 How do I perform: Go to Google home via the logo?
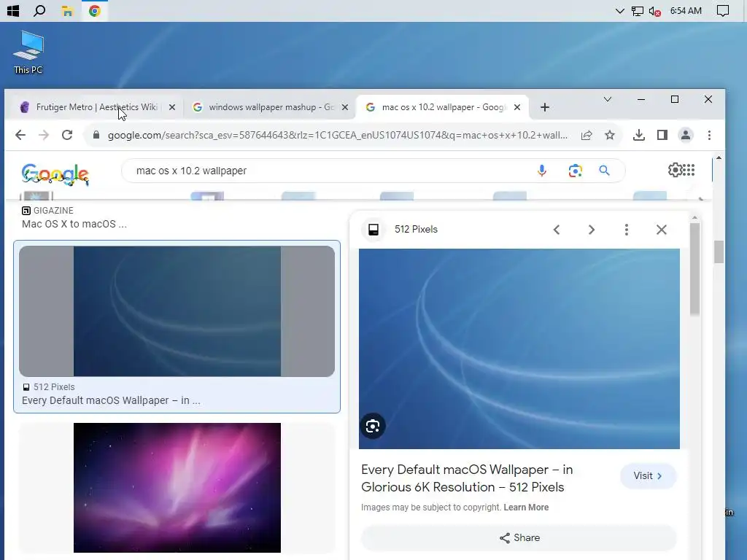click(55, 174)
